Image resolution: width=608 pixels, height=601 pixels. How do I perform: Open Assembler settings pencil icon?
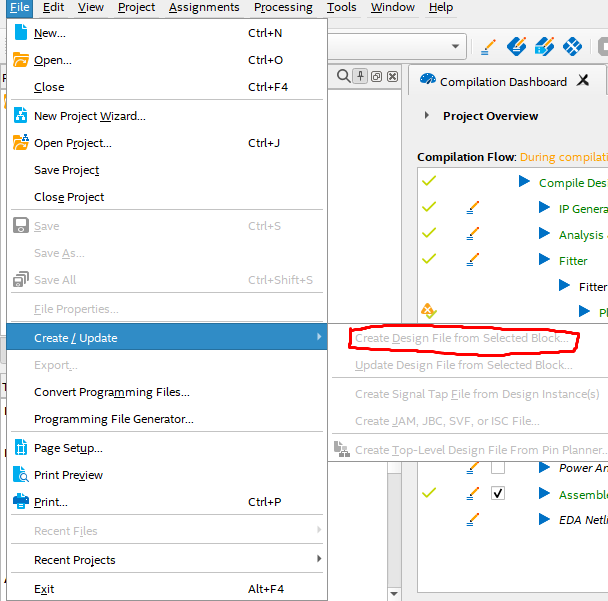(472, 494)
